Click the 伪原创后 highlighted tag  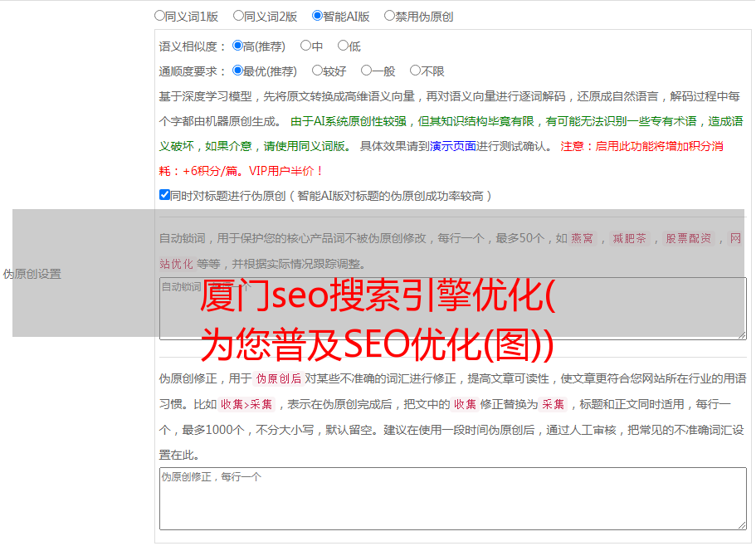click(x=279, y=378)
